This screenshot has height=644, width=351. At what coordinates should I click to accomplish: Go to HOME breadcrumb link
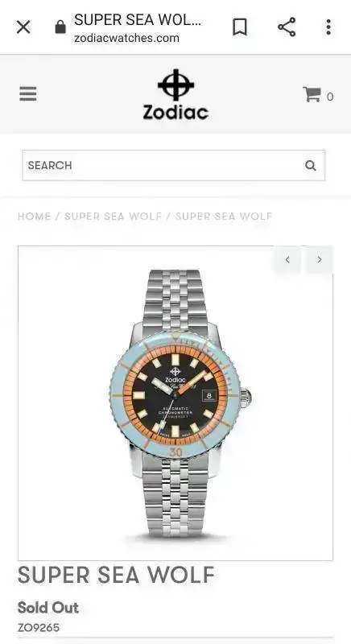click(x=34, y=217)
